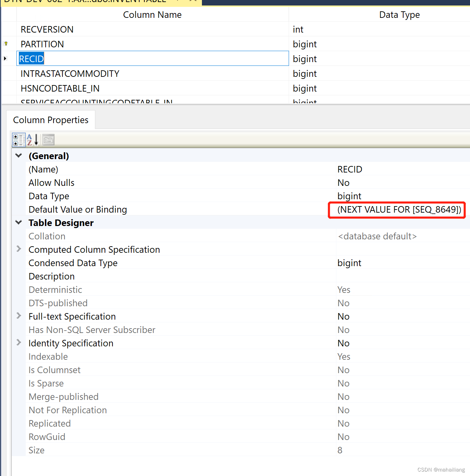Screen dimensions: 470x476
Task: Edit the NEXT VALUE FOR [SEQ_8649] default
Action: click(399, 210)
